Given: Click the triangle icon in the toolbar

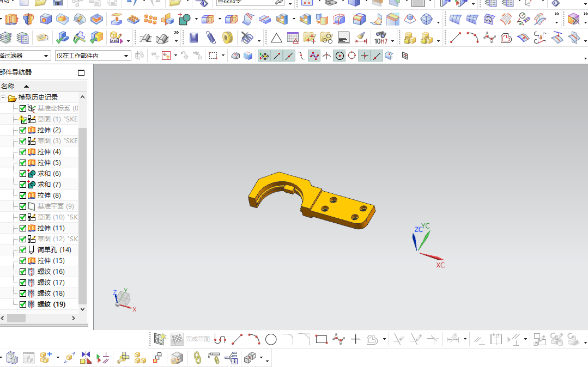Looking at the screenshot, I should (276, 38).
